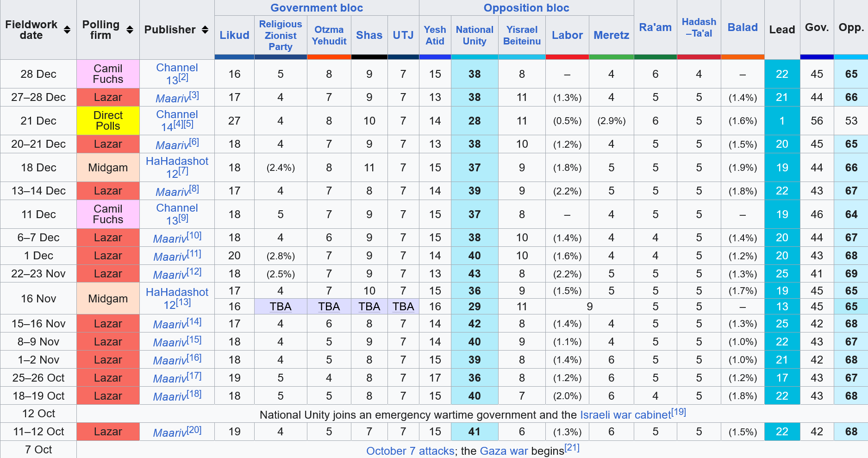Open Religious Zionist Party header link
This screenshot has width=868, height=458.
tap(281, 35)
